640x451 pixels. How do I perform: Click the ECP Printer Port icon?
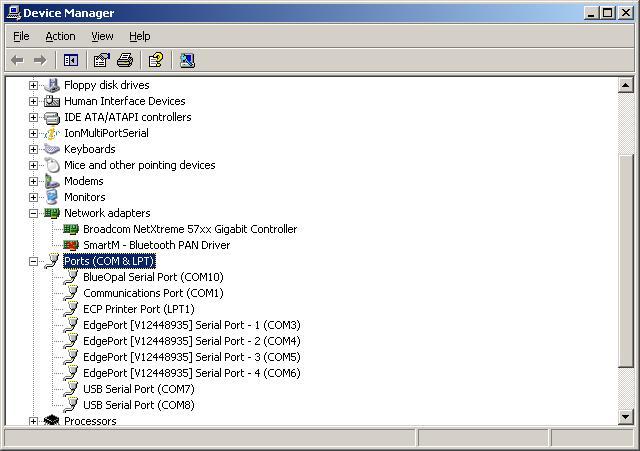pyautogui.click(x=71, y=309)
